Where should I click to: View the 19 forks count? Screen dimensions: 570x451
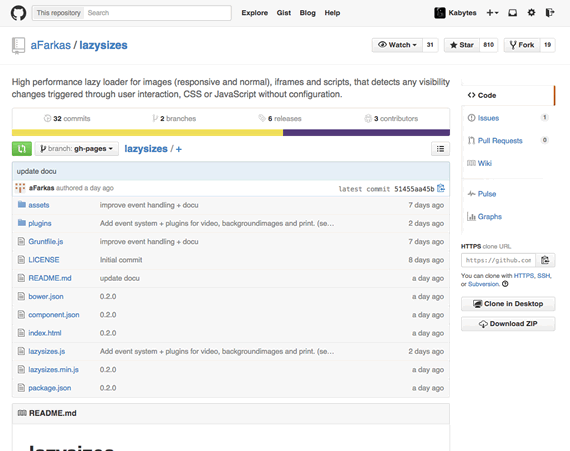(547, 45)
